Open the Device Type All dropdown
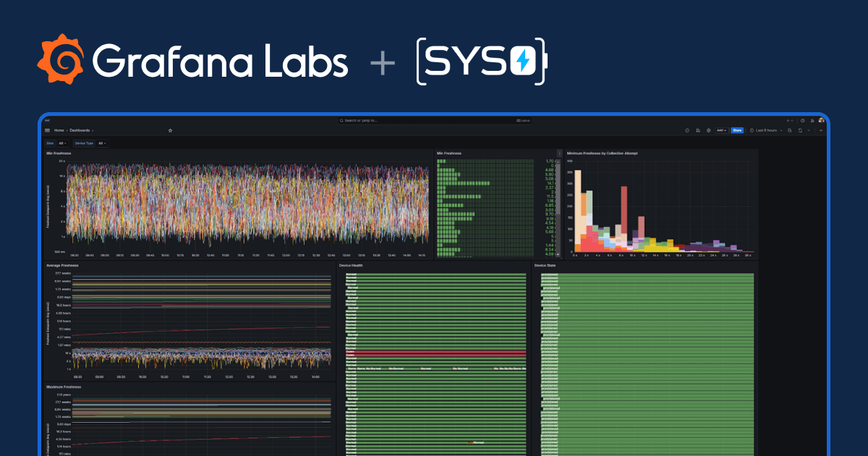The width and height of the screenshot is (868, 456). pos(102,143)
